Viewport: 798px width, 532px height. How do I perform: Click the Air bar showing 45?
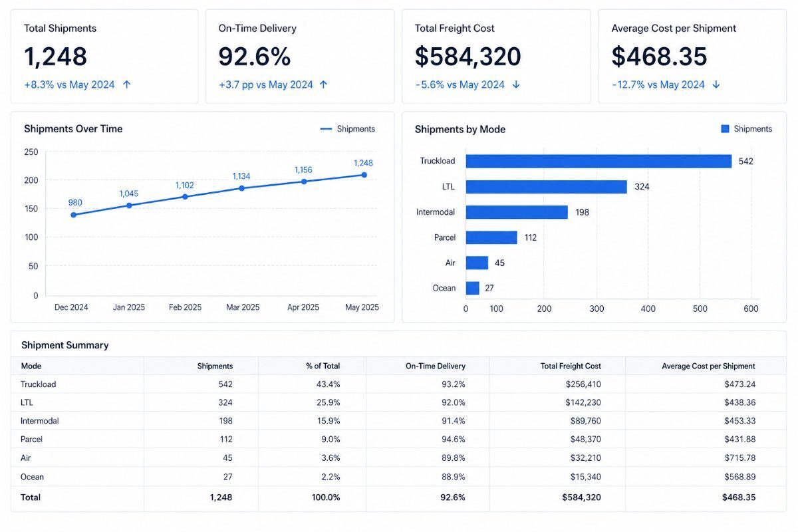[x=477, y=263]
